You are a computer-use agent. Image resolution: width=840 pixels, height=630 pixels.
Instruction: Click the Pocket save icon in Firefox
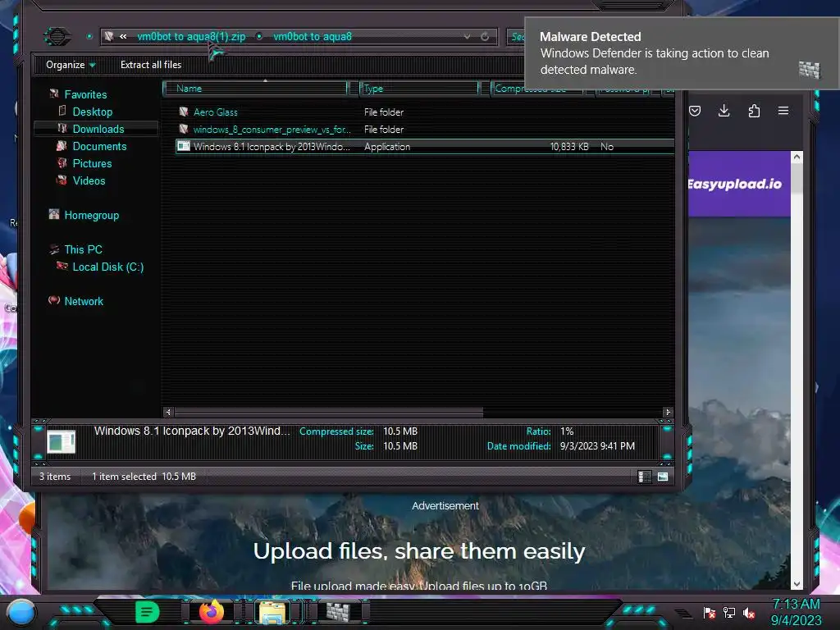click(x=695, y=111)
